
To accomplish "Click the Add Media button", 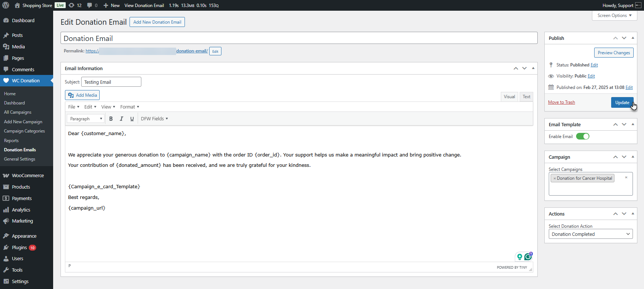I will point(83,95).
